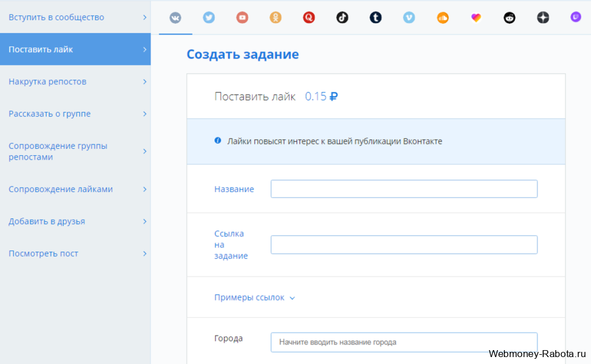Click the 'Города' city name field

pyautogui.click(x=404, y=342)
